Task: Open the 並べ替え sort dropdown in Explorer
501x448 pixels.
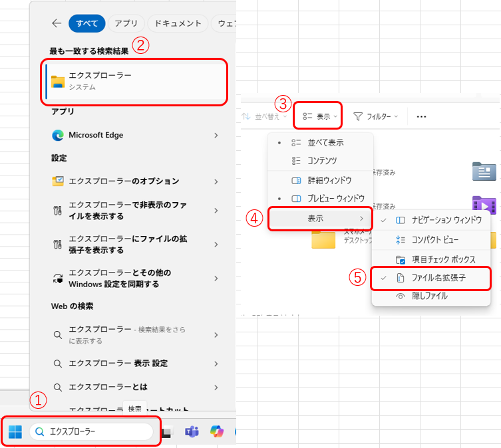Action: click(x=265, y=116)
